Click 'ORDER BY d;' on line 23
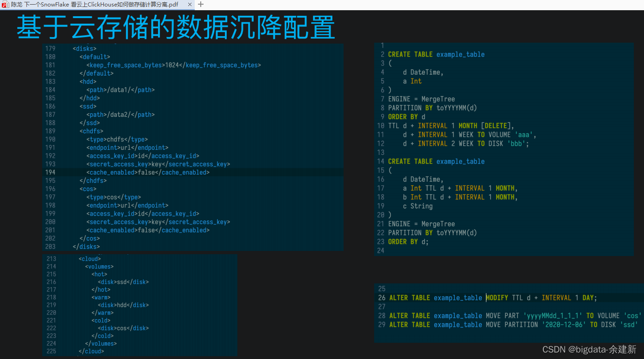Screen dimensions: 644x359 tap(408, 242)
